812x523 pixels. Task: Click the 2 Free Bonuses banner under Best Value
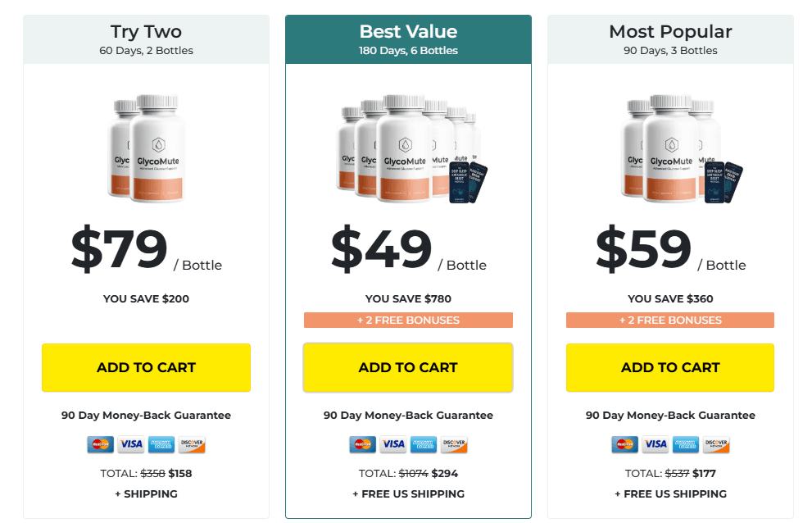(x=408, y=320)
